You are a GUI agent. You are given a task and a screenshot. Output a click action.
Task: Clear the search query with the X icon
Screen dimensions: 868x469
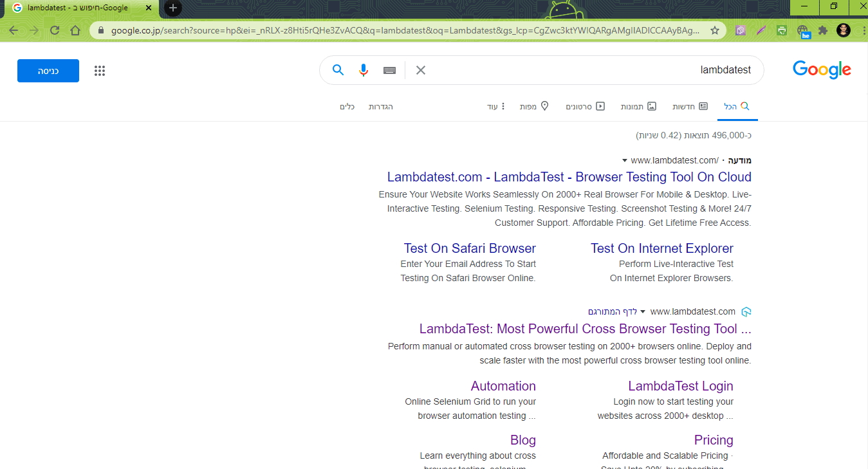pos(420,70)
